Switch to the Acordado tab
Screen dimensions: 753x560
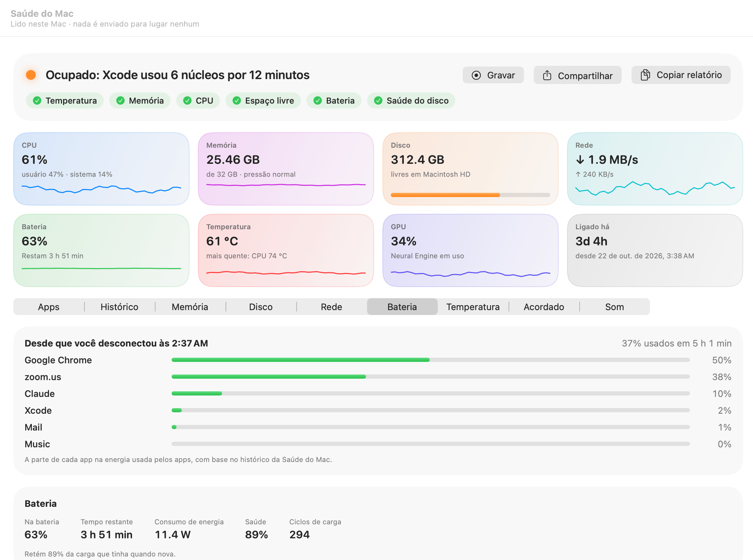544,307
